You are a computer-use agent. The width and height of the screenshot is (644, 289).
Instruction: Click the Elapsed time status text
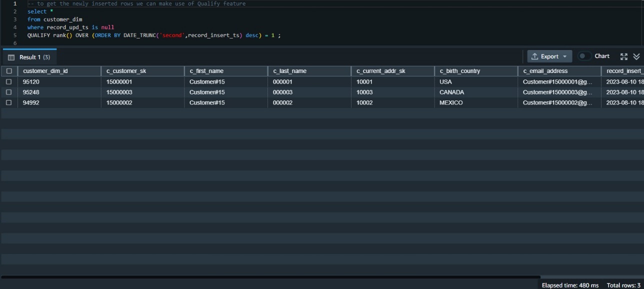(570, 285)
